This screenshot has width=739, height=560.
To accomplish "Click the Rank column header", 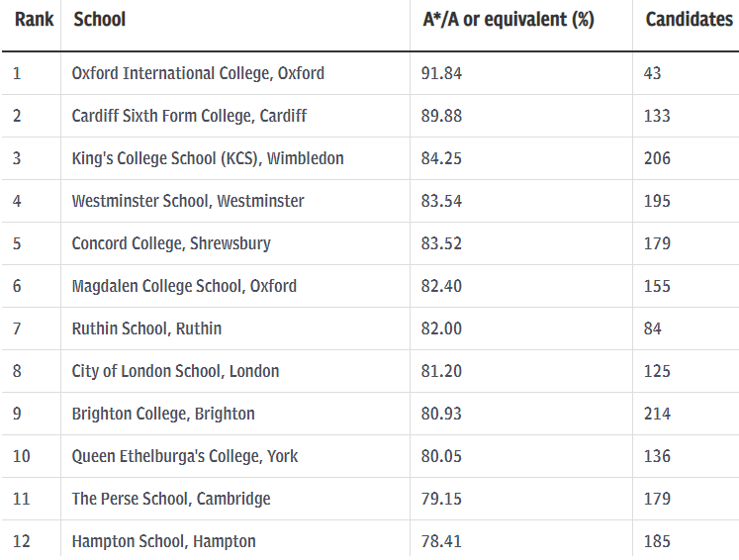I will coord(34,20).
